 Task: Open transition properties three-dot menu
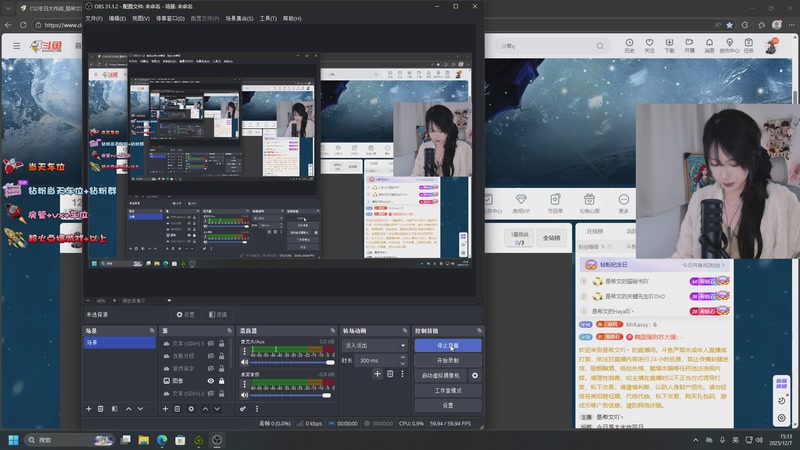click(402, 374)
